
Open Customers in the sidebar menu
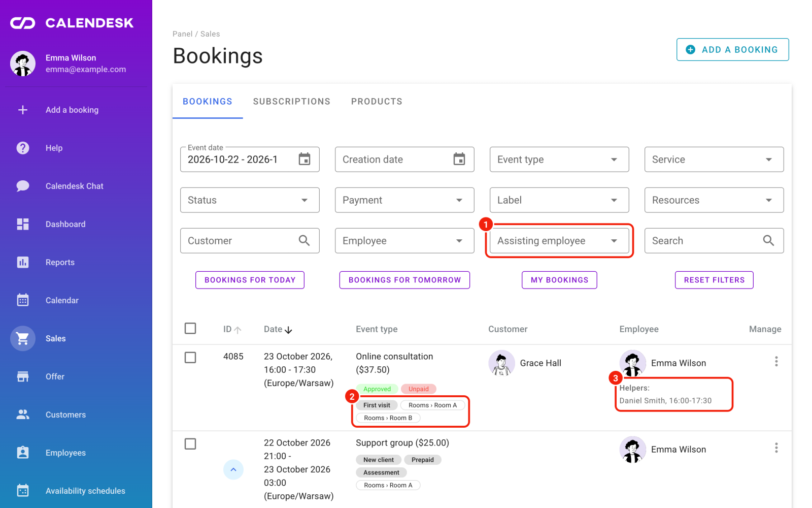point(76,415)
